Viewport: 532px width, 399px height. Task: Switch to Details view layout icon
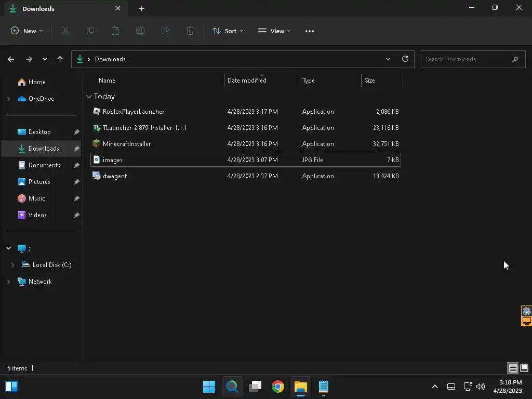(513, 368)
